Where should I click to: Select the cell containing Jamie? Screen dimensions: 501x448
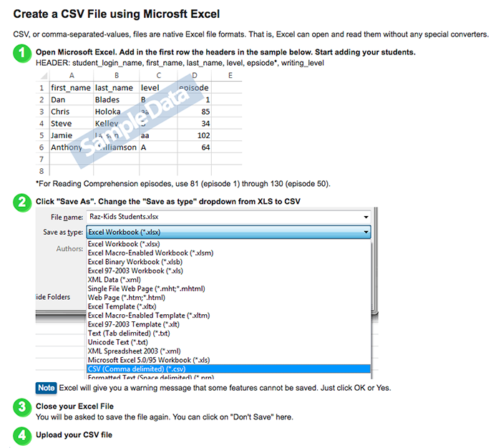tap(72, 135)
